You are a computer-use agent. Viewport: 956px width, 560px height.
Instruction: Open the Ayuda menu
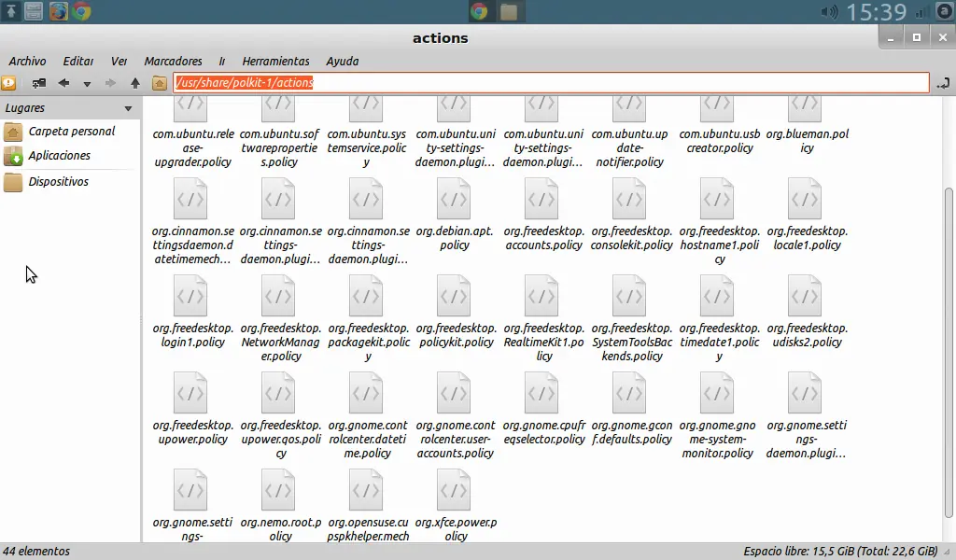coord(342,61)
